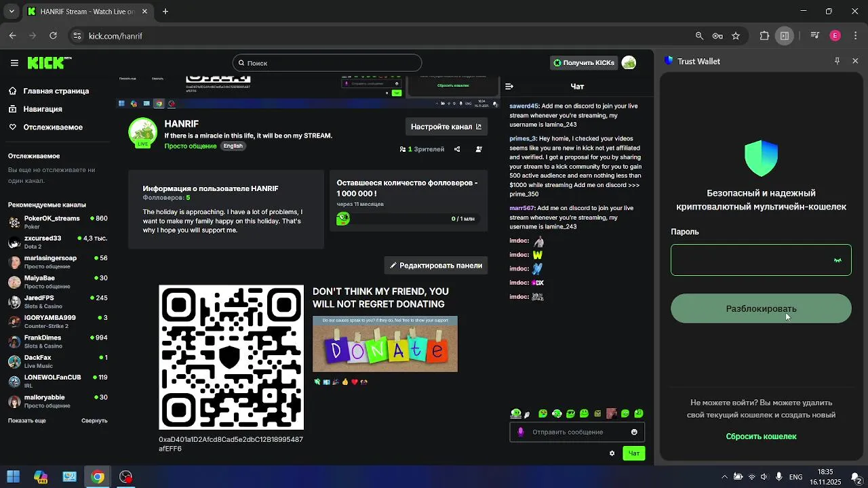The image size is (868, 488).
Task: Click username sawerd45 in chat
Action: (x=524, y=106)
